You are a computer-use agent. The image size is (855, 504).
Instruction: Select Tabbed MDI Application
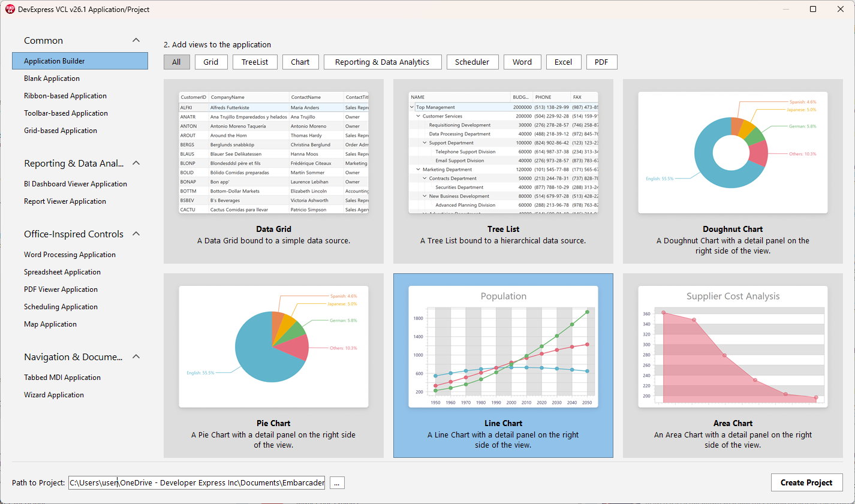click(62, 378)
